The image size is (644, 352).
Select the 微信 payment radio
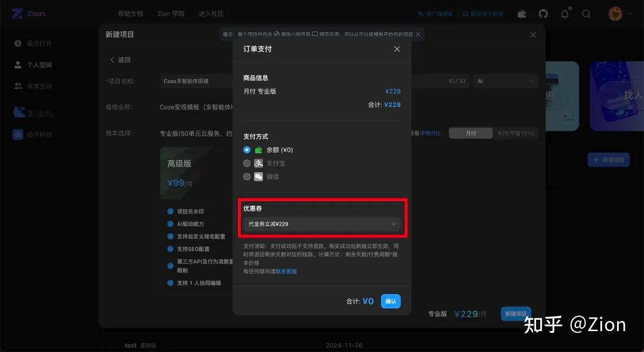(246, 177)
